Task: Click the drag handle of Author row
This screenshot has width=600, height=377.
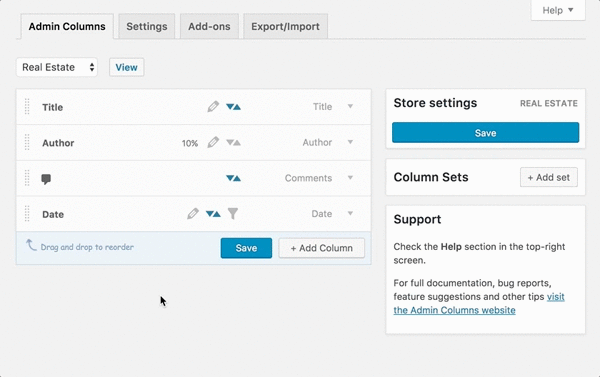Action: tap(27, 142)
